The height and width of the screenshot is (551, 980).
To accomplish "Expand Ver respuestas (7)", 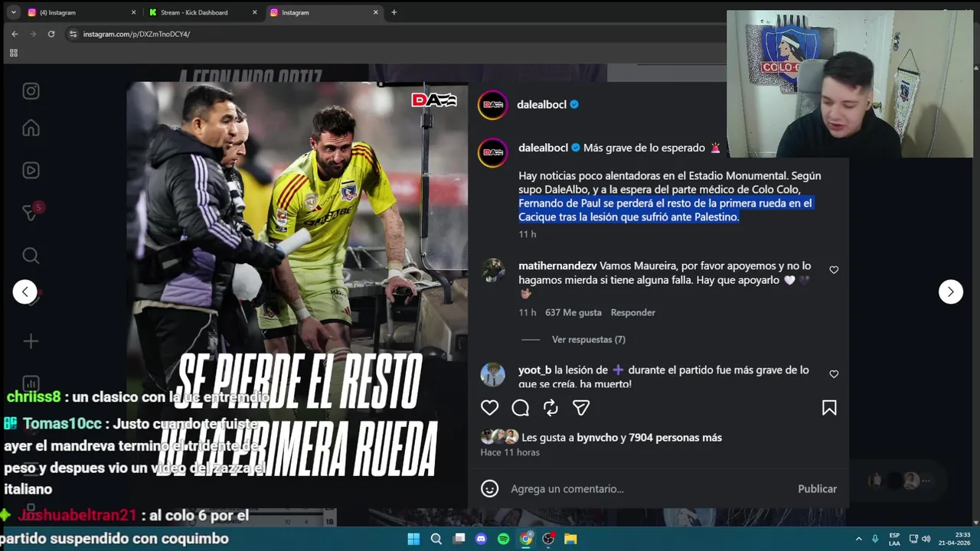I will click(588, 340).
